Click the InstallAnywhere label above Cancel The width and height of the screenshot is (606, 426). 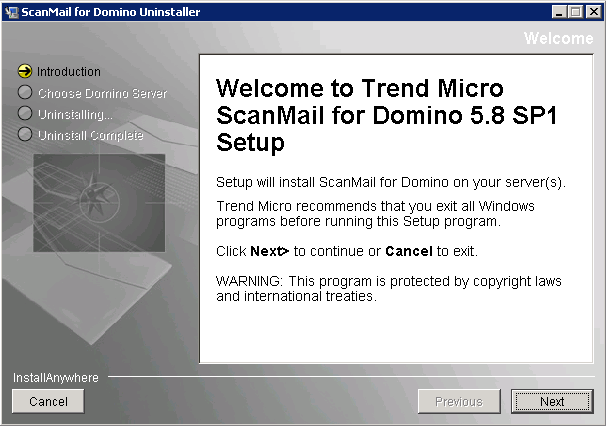pyautogui.click(x=55, y=378)
